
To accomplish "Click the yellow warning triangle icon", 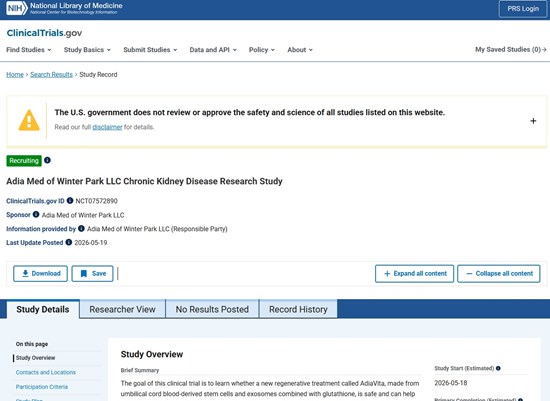I will click(x=29, y=120).
